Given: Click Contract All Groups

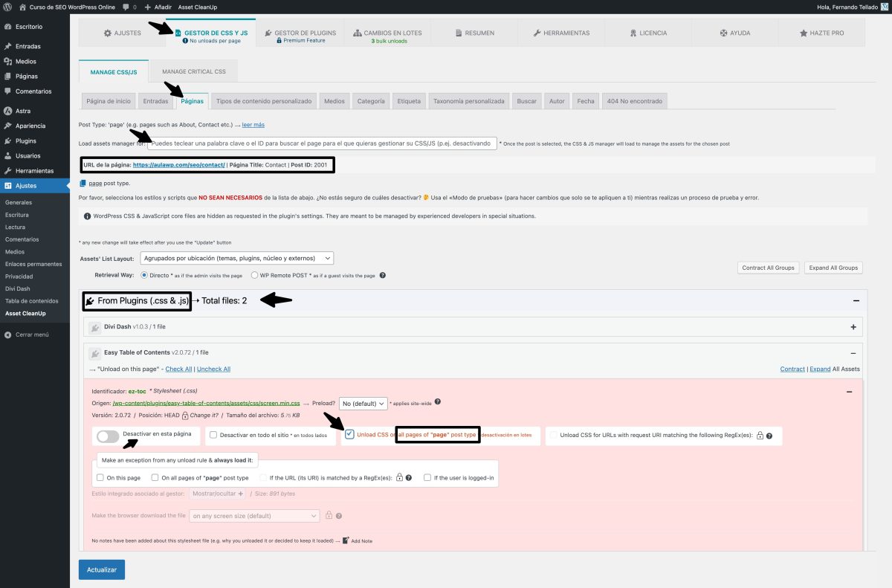Looking at the screenshot, I should (769, 268).
